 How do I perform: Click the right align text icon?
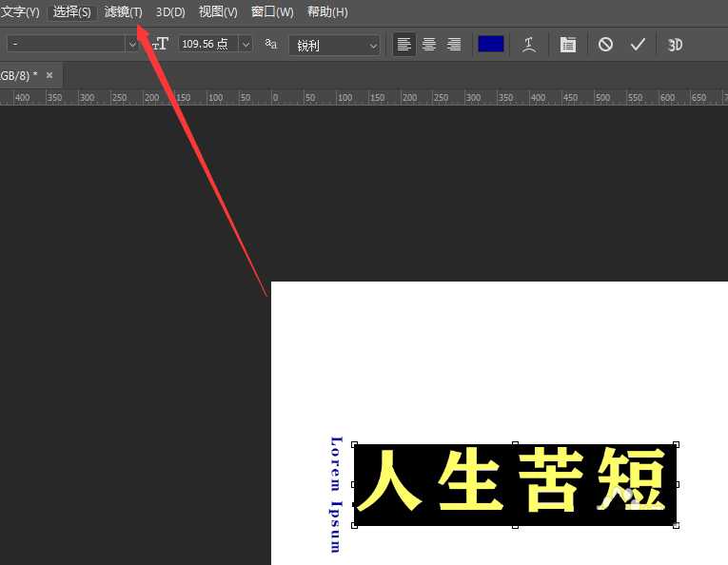(454, 45)
